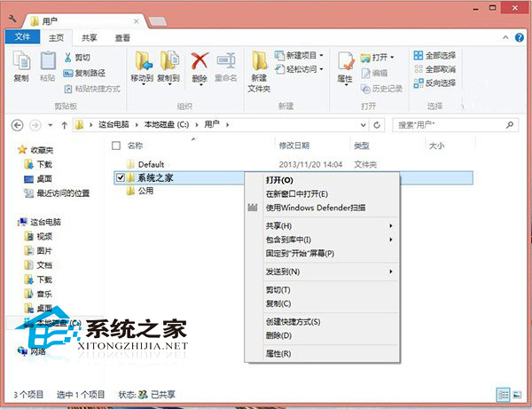This screenshot has height=409, width=532.
Task: Click Select none (全部取消) in ribbon
Action: click(x=434, y=69)
